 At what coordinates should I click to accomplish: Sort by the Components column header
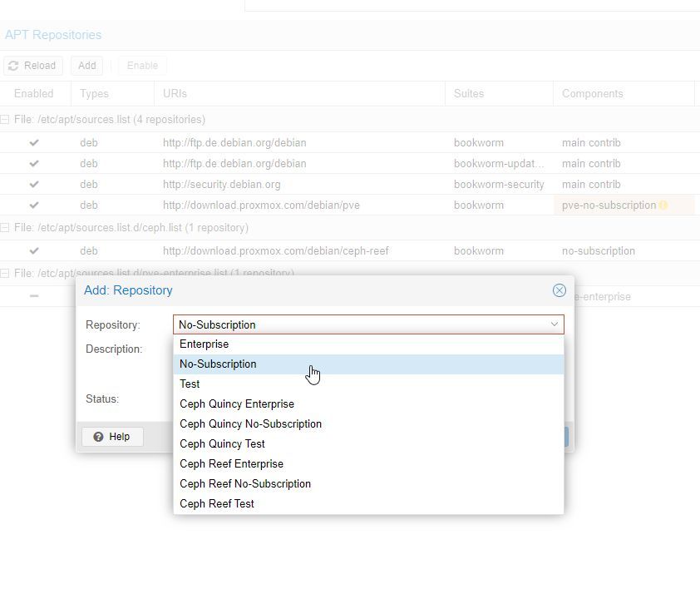[x=624, y=94]
